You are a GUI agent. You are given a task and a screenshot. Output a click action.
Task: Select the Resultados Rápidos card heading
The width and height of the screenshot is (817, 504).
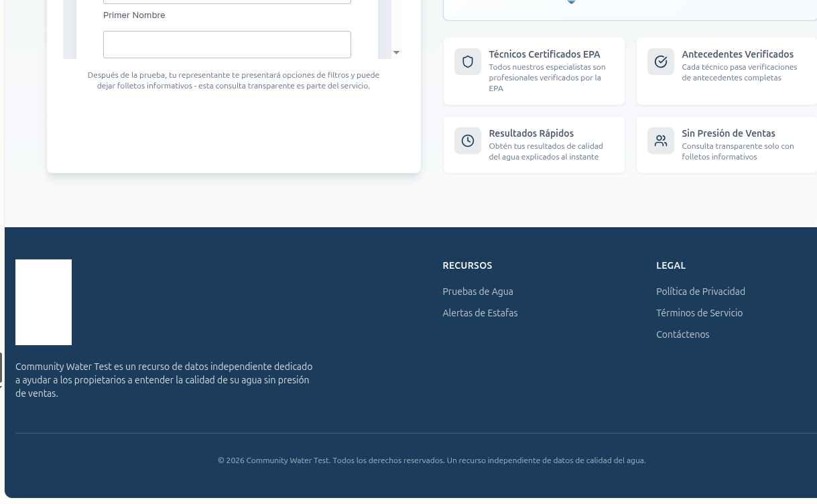pyautogui.click(x=531, y=133)
